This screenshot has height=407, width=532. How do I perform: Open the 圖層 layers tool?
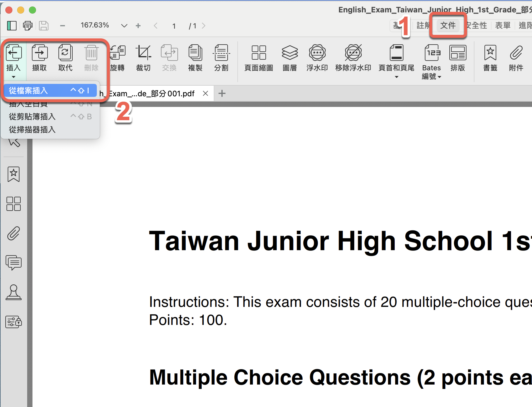pyautogui.click(x=290, y=58)
